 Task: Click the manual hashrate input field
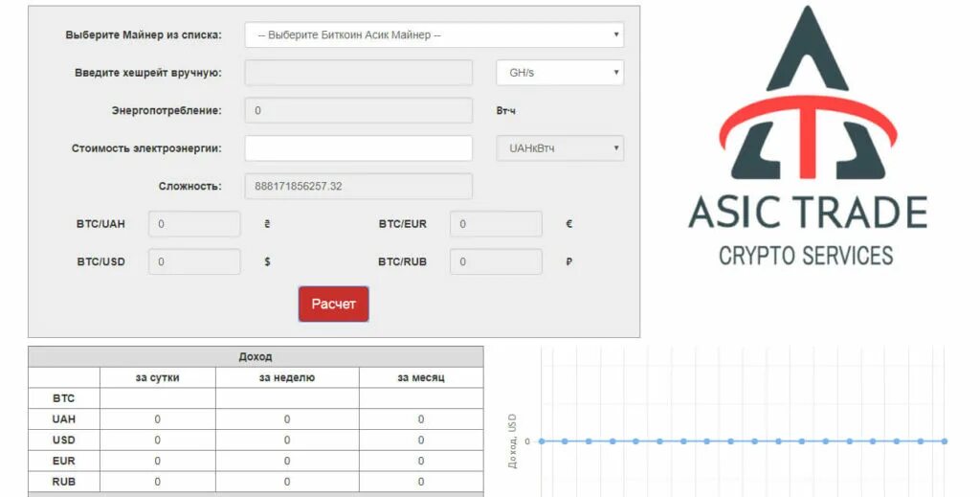(x=358, y=73)
